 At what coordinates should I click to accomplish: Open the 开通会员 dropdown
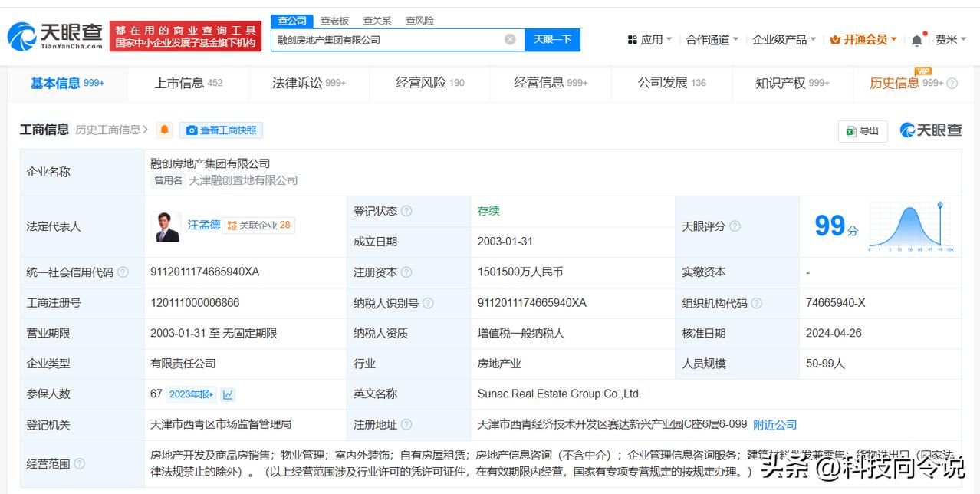coord(863,40)
